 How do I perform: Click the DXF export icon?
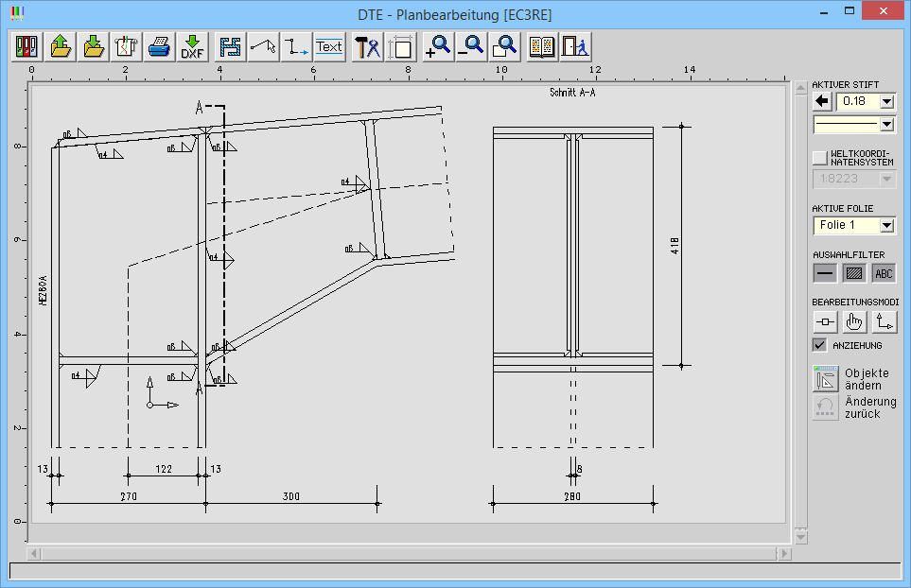point(193,47)
